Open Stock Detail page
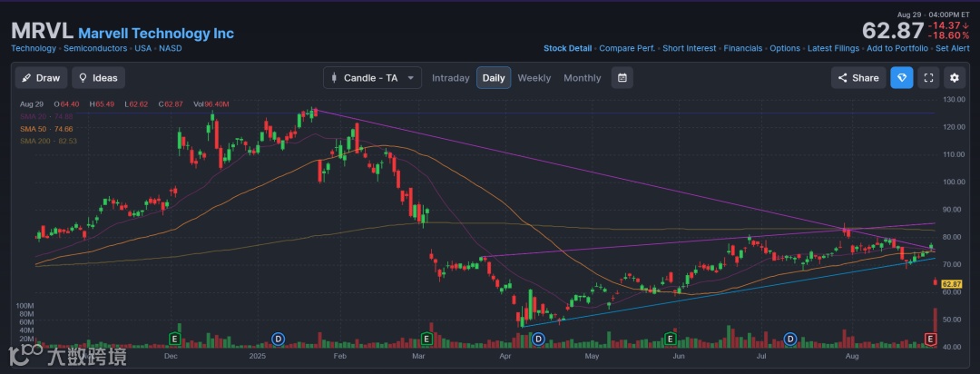 [567, 48]
